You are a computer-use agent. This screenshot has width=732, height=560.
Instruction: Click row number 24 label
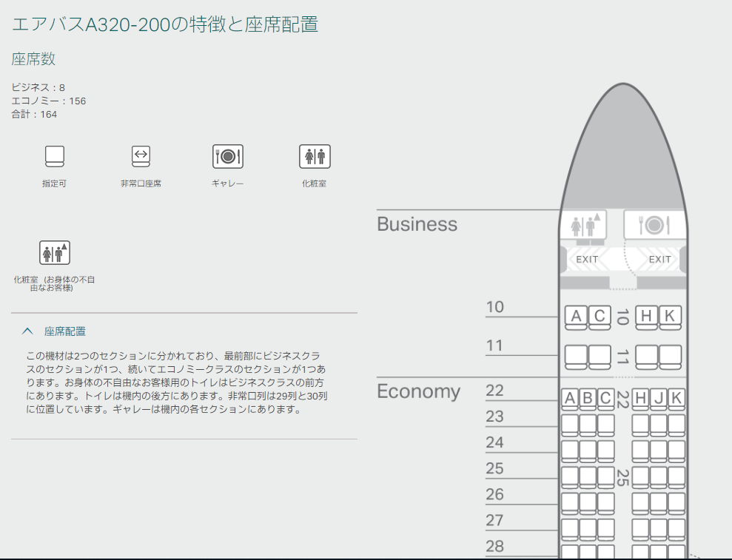click(494, 442)
